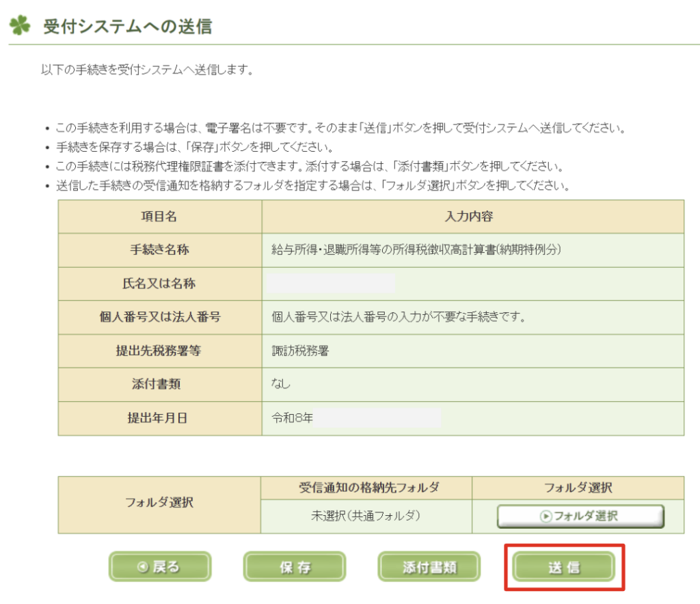Viewport: 700px width, 604px height.
Task: Select the 諏訪税務署 value cell
Action: [299, 351]
